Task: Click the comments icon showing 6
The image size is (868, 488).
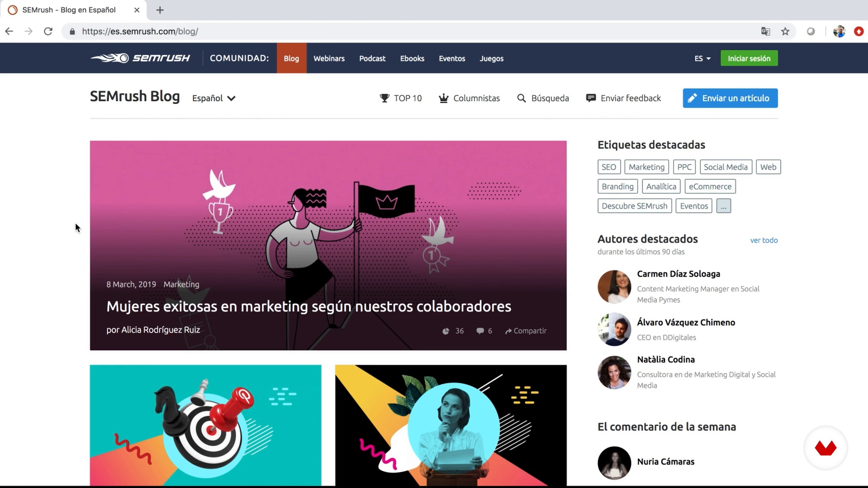Action: click(x=480, y=331)
